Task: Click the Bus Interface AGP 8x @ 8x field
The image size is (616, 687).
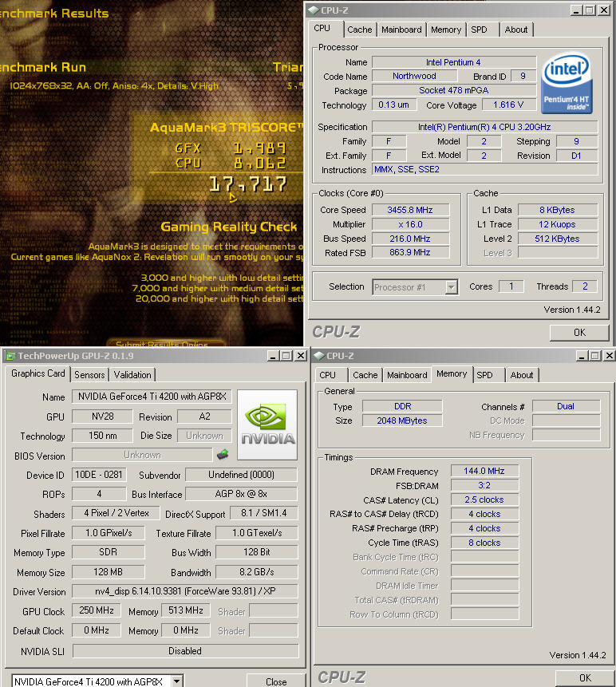Action: (x=241, y=494)
